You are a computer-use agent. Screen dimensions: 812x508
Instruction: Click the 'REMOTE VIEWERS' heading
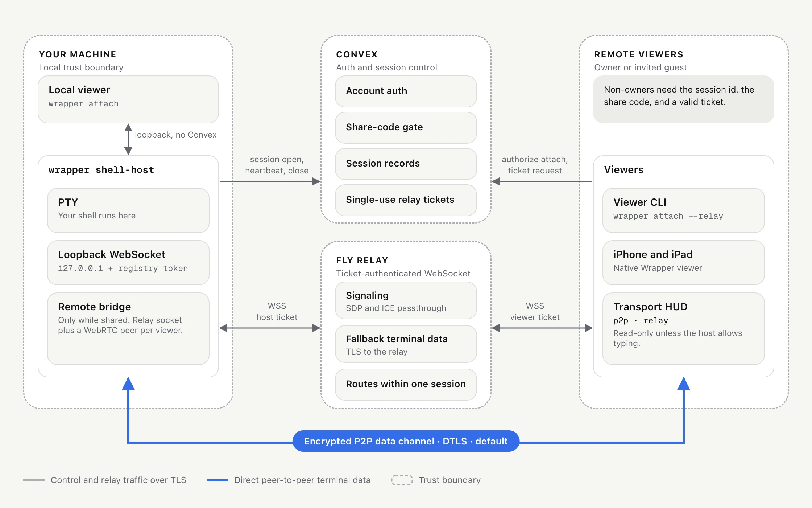pyautogui.click(x=639, y=54)
